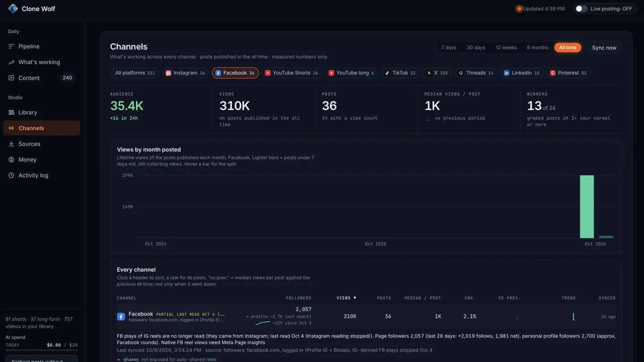Open Activity log clock icon
This screenshot has height=362, width=644.
tap(11, 175)
